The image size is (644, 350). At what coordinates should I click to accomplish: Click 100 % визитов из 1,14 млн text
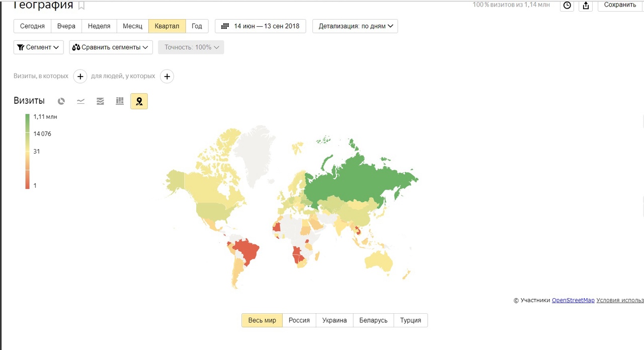coord(511,5)
